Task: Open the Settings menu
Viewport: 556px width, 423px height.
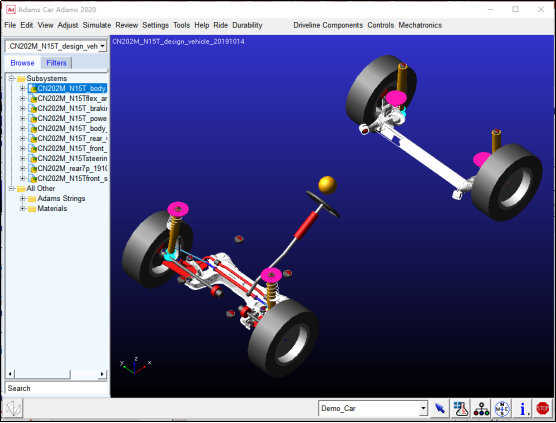Action: pyautogui.click(x=155, y=25)
